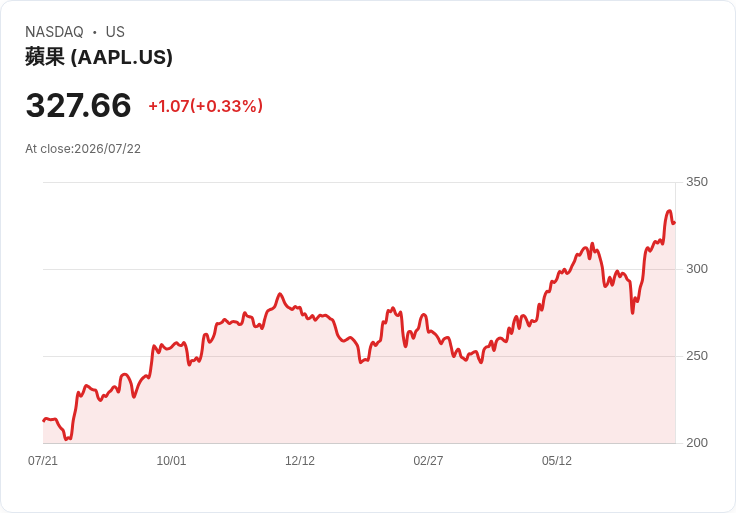Click the US market label
The width and height of the screenshot is (736, 513).
pos(115,32)
